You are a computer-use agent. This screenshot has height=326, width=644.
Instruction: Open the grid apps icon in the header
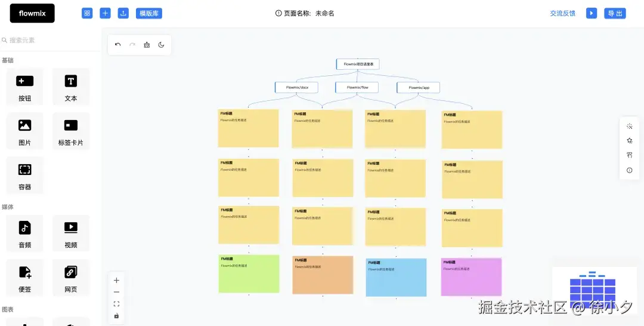pos(87,13)
